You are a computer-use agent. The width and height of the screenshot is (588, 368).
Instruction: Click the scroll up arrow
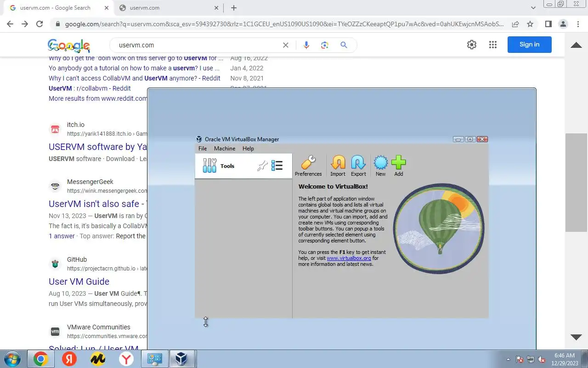tap(576, 45)
